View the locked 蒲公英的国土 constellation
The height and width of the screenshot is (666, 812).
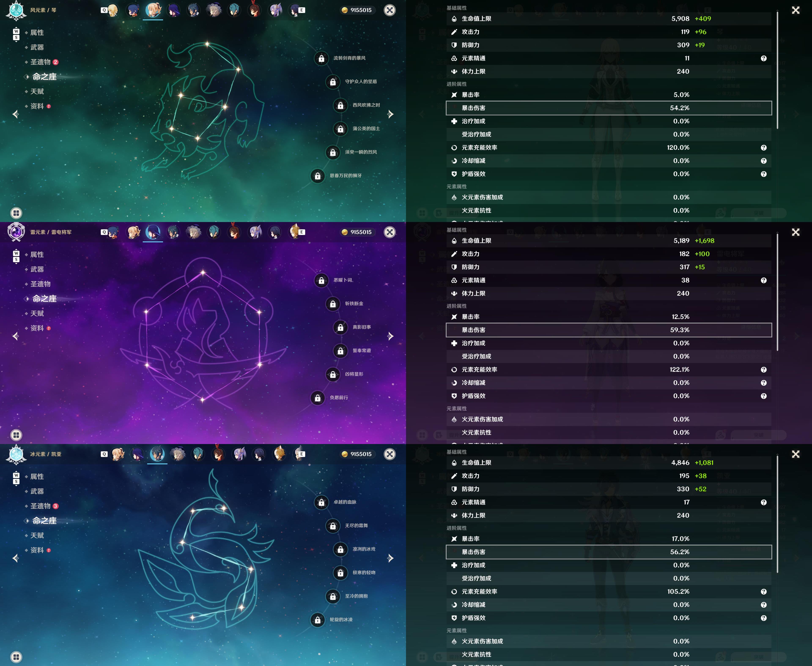pos(340,129)
